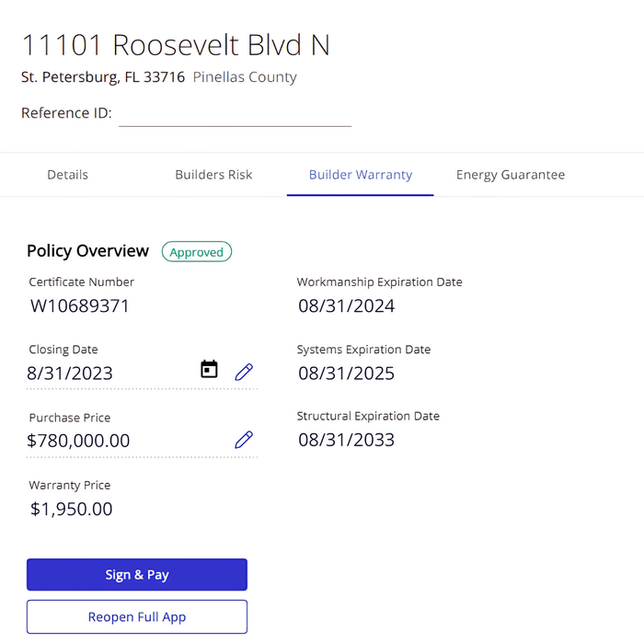Image resolution: width=644 pixels, height=644 pixels.
Task: Click the Approved status badge
Action: [197, 252]
